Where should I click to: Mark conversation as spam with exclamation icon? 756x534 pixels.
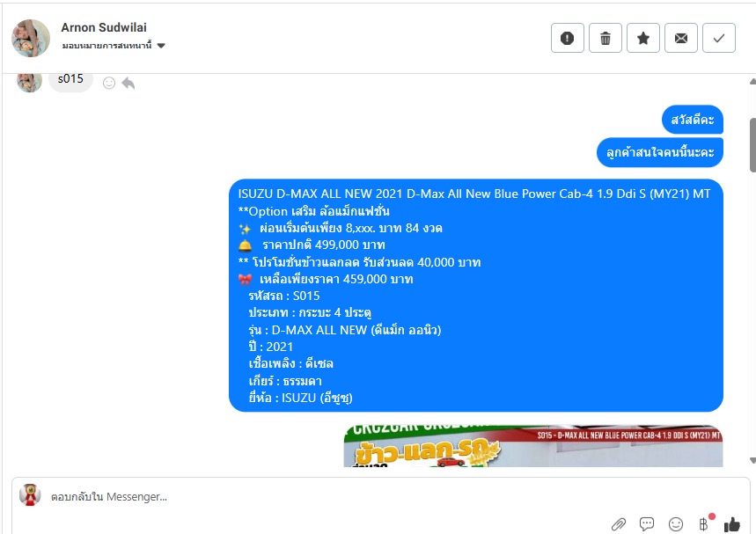(x=567, y=38)
